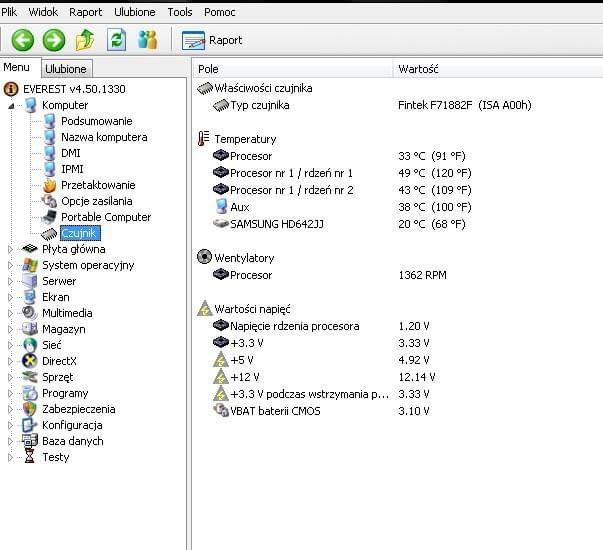603x550 pixels.
Task: Click the Zabezpieczenia shield icon
Action: 30,409
